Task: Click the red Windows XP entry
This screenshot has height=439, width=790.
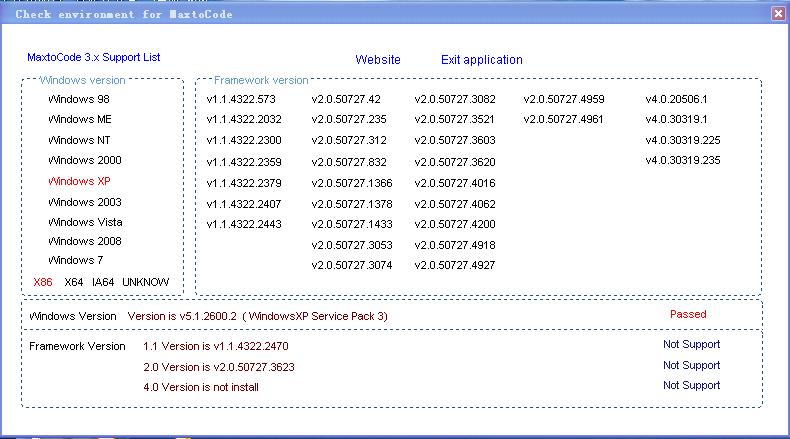Action: click(79, 181)
